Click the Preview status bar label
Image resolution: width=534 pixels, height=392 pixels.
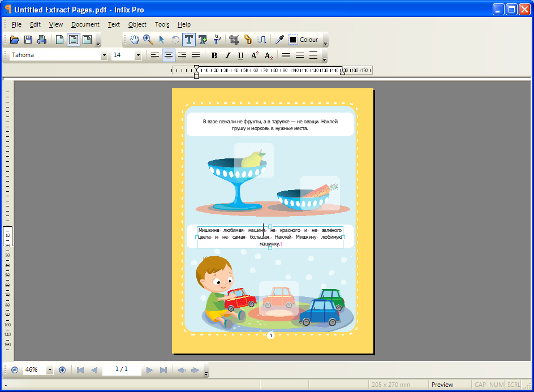point(442,385)
